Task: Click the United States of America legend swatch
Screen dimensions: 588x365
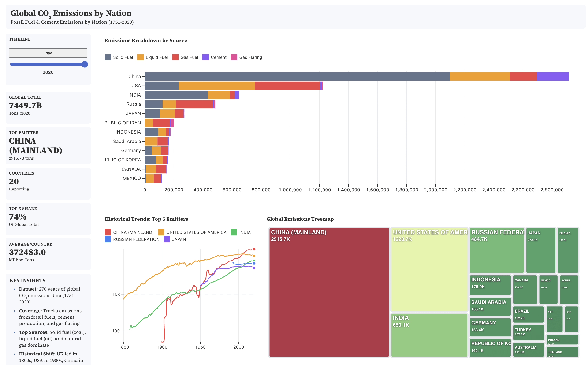Action: click(161, 232)
